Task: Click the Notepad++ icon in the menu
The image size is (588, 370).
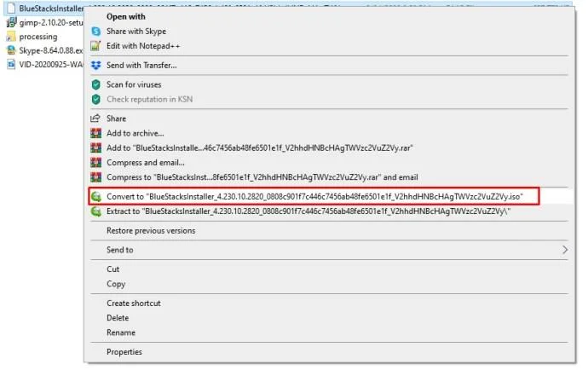Action: [x=96, y=46]
